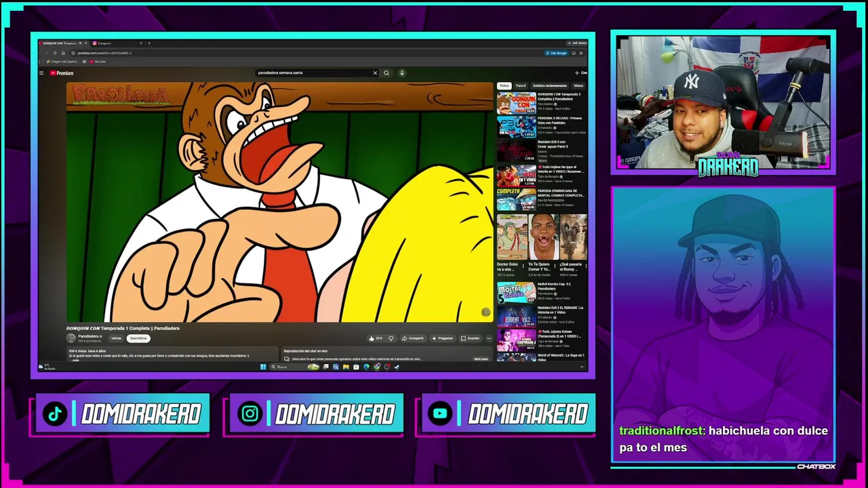Click the 'Preguntar' ask button
The width and height of the screenshot is (868, 488).
tap(442, 338)
